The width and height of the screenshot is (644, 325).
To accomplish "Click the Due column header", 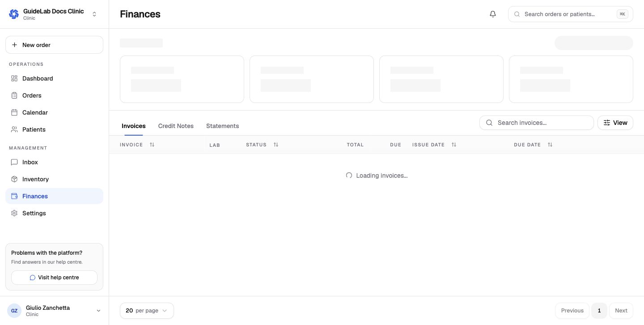I will 395,145.
